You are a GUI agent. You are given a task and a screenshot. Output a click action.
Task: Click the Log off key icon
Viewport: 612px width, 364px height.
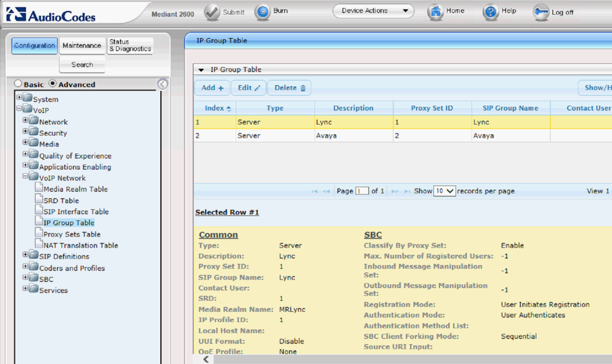coord(540,12)
